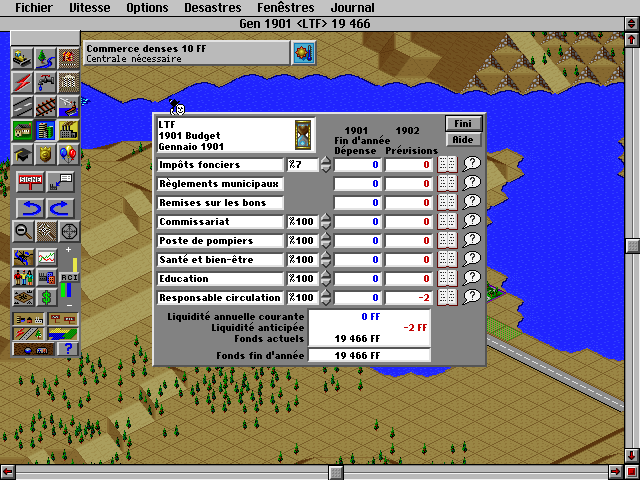
Task: Open the Graphs window icon
Action: tap(47, 258)
